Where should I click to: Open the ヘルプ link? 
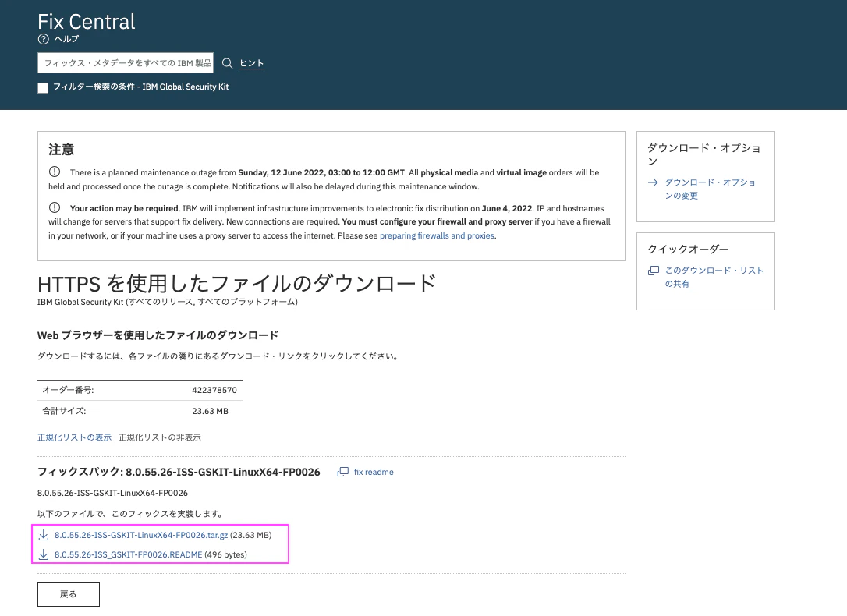tap(66, 39)
